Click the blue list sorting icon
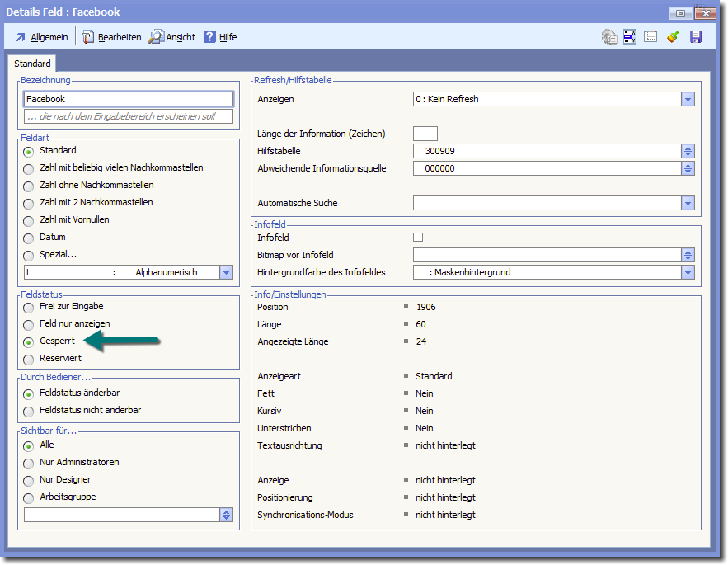 click(630, 37)
